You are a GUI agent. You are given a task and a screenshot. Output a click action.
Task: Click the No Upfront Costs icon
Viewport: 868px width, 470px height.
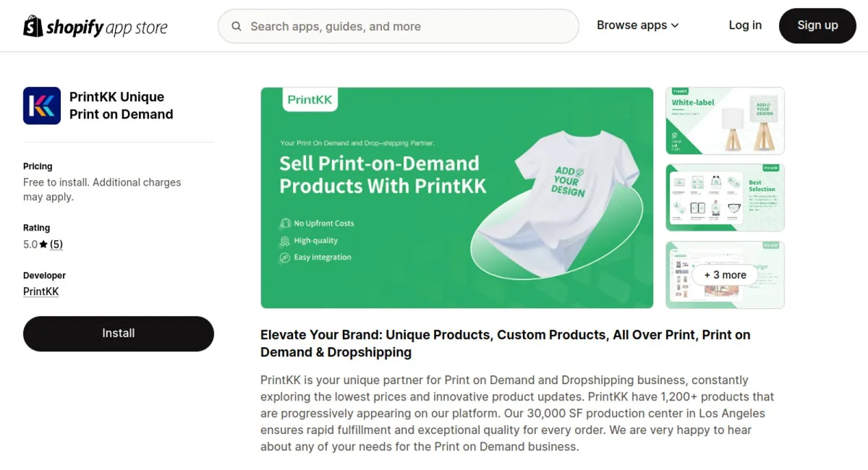pos(285,223)
